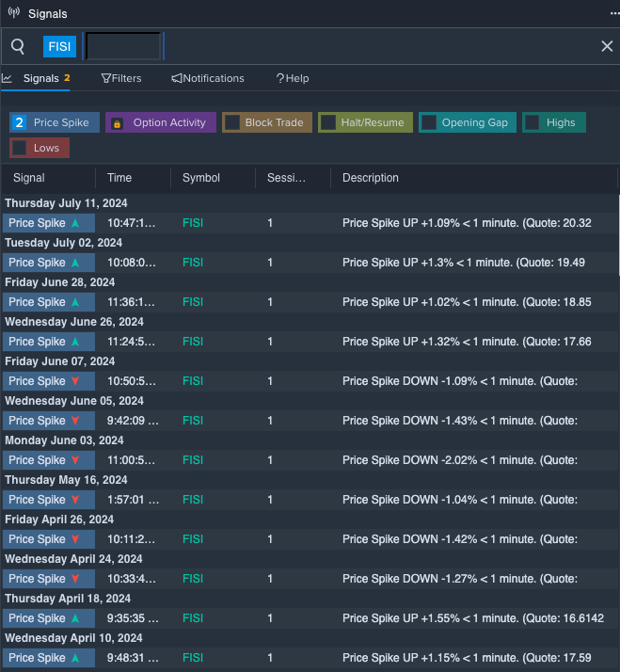Open the Help question mark tab
Image resolution: width=620 pixels, height=672 pixels.
tap(292, 78)
